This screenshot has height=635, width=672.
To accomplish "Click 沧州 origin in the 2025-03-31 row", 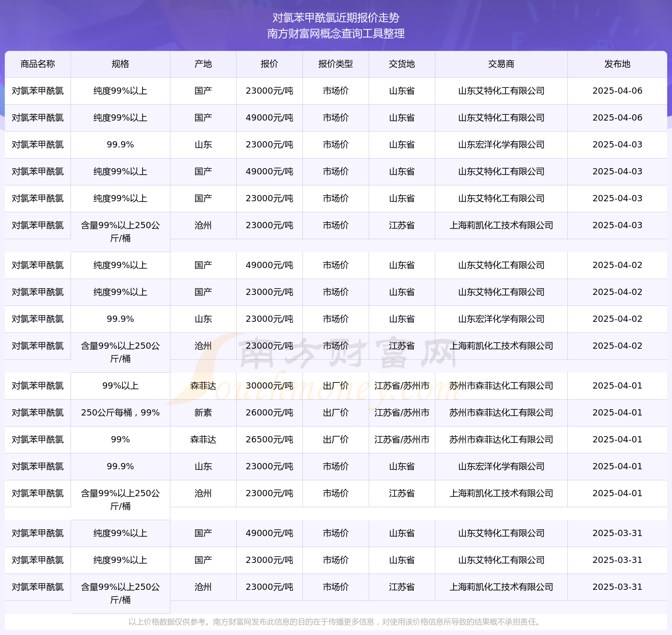I will 203,587.
